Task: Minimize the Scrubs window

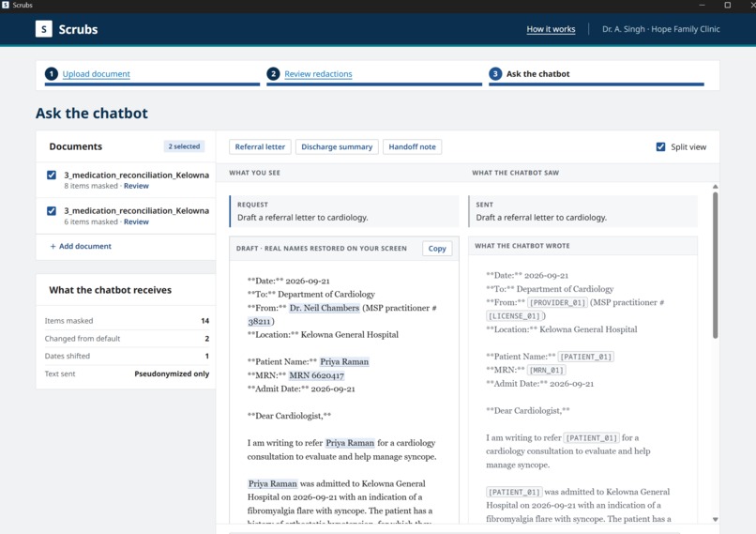Action: (x=702, y=5)
